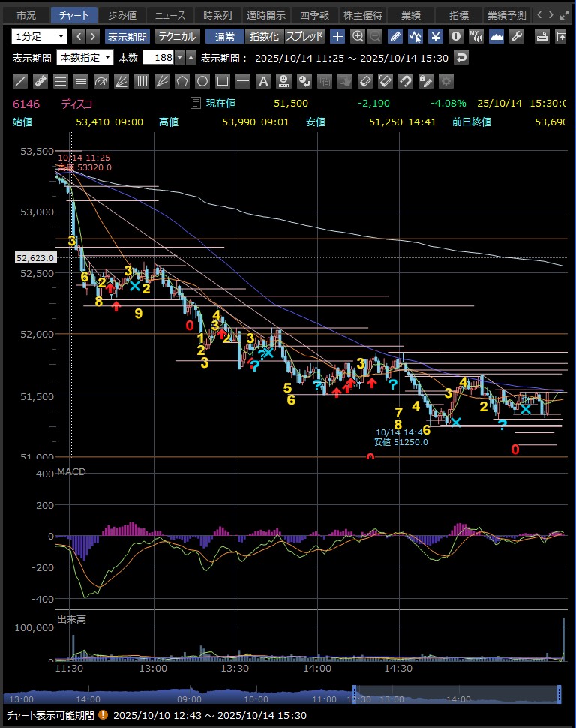
Task: Select the pentagon shape drawing tool
Action: (x=182, y=81)
